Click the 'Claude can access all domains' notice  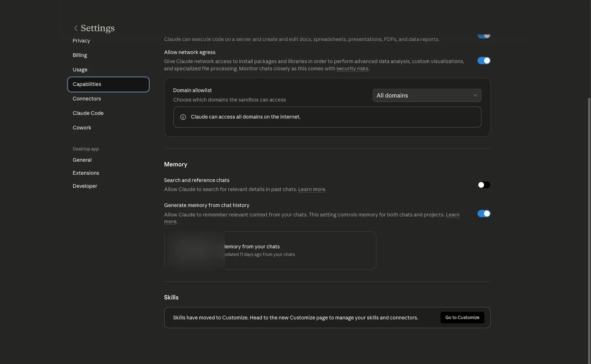pyautogui.click(x=327, y=117)
